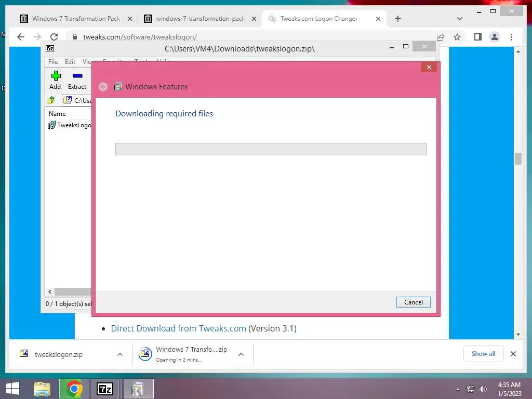Click the Downloading required files progress bar
Screen dimensions: 532x399
tap(271, 149)
